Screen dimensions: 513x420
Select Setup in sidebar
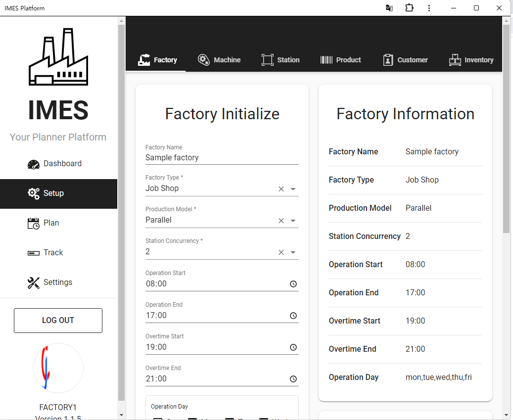tap(58, 193)
